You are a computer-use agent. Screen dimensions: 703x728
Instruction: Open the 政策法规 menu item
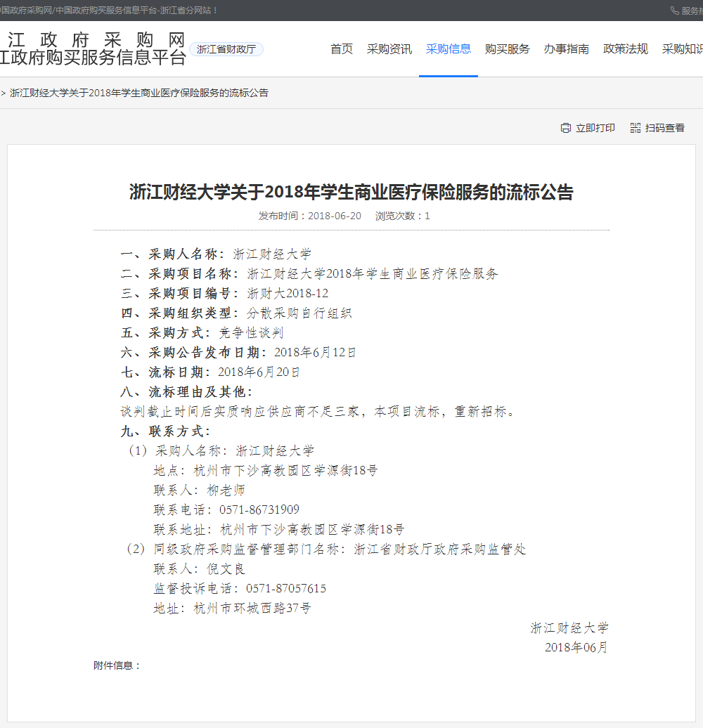626,49
